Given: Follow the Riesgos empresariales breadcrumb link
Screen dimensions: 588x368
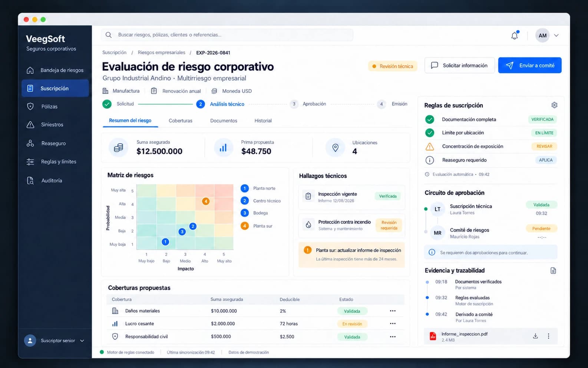Looking at the screenshot, I should tap(161, 53).
